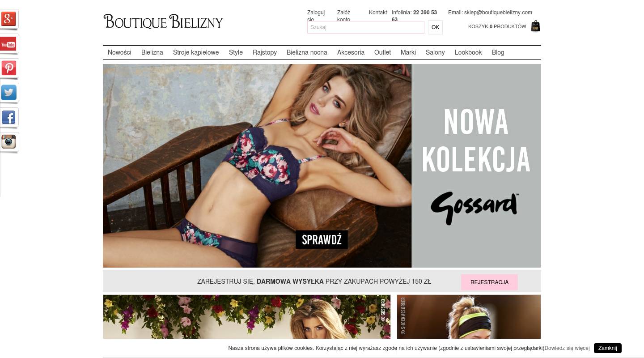Viewport: 644px width, 358px height.
Task: Click the SPRAWDŹ banner button
Action: (322, 239)
